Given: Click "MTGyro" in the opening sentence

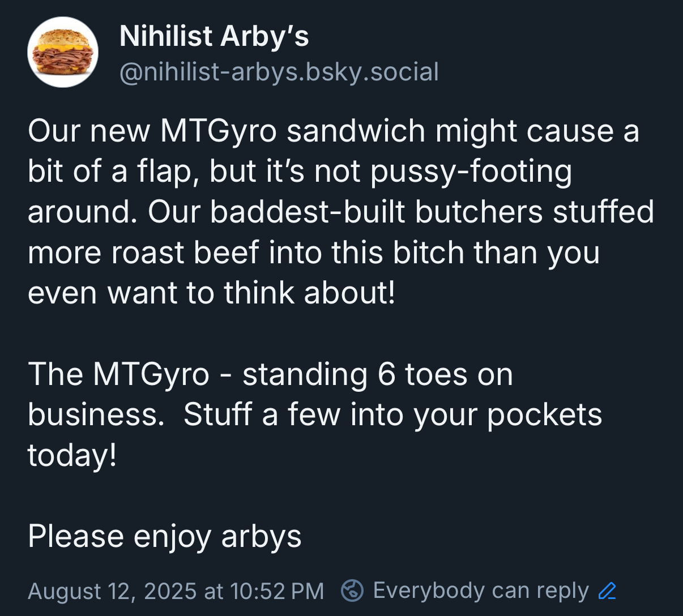Looking at the screenshot, I should click(219, 131).
